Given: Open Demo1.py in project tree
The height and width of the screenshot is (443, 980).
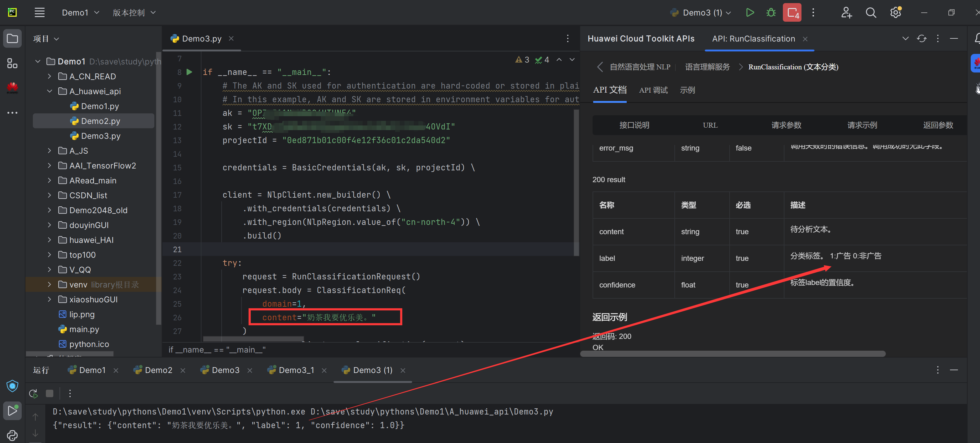Looking at the screenshot, I should 100,106.
